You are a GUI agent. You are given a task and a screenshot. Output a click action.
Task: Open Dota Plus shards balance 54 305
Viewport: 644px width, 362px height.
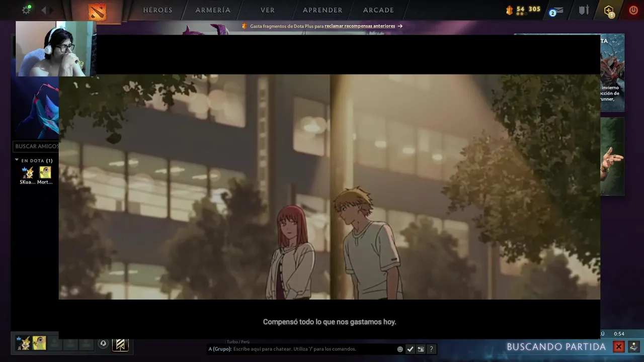click(523, 10)
